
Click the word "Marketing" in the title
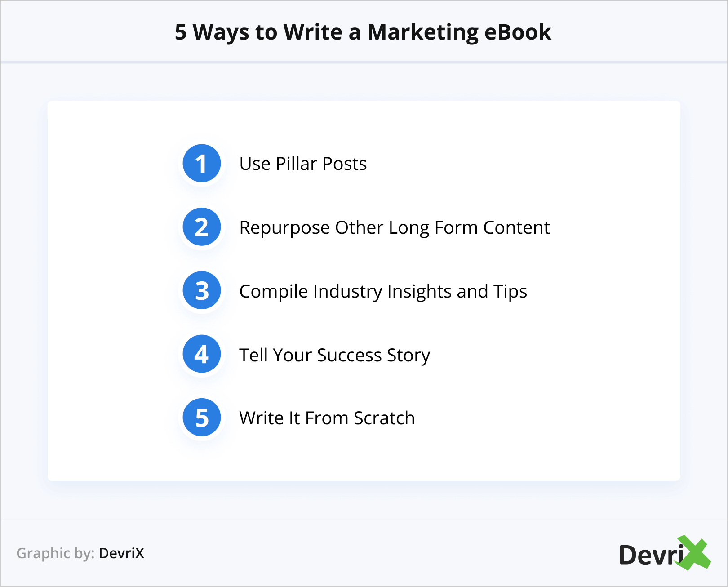coord(422,32)
